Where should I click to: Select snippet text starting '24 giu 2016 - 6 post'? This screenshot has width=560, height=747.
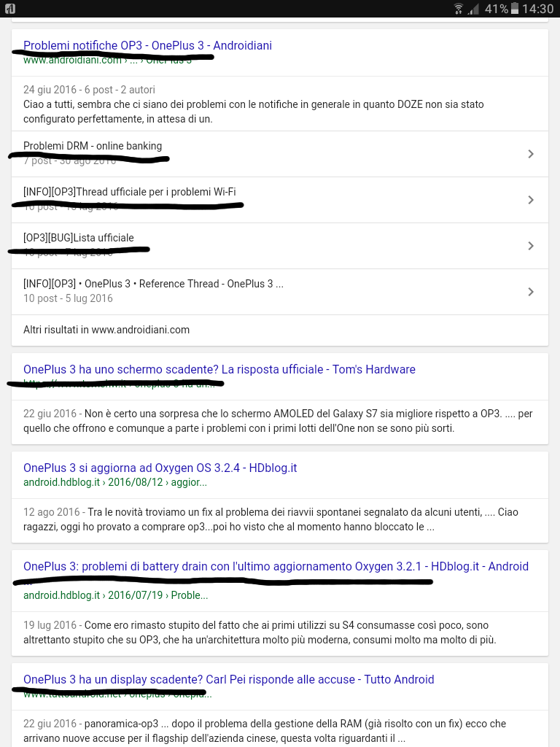[x=253, y=104]
